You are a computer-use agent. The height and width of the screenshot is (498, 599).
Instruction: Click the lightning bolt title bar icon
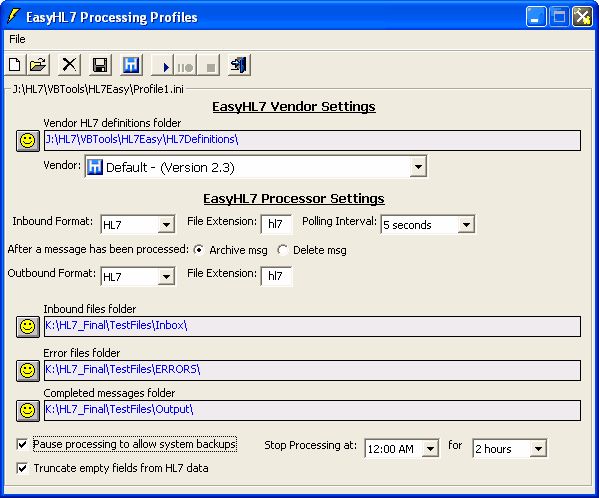(14, 16)
